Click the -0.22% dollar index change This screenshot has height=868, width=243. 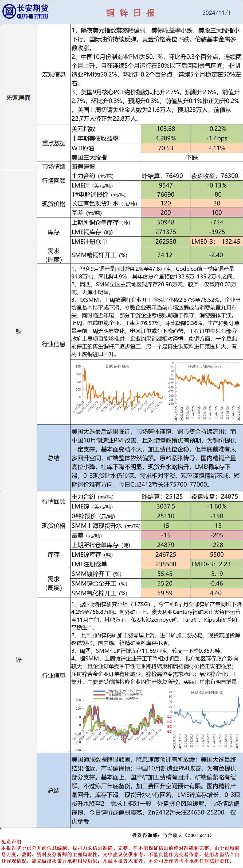tap(216, 129)
